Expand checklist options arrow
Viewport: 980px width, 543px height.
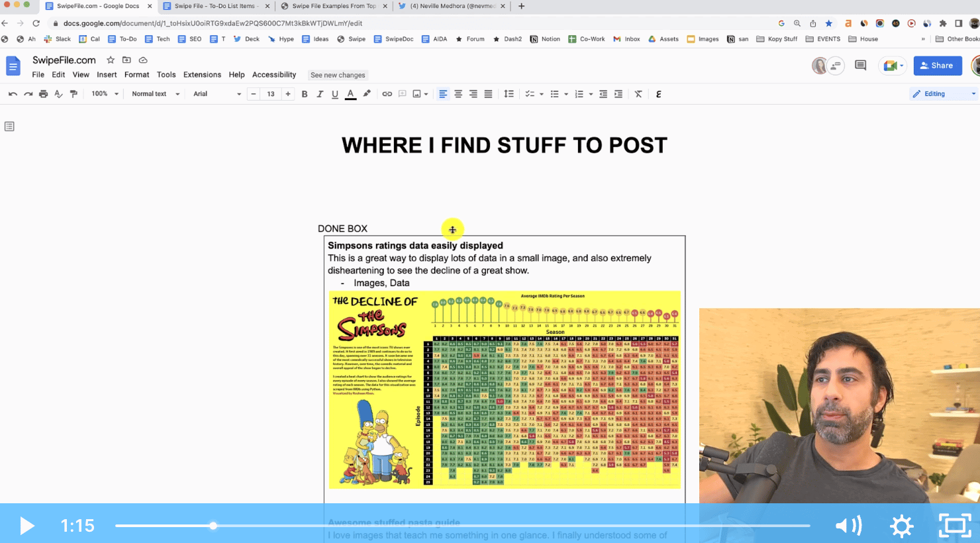coord(542,94)
